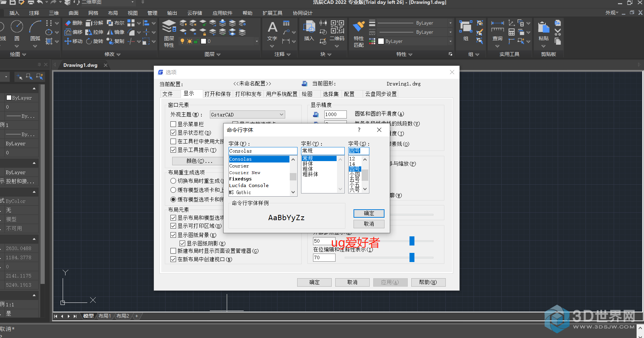Toggle 显示工具提示 checkbox

click(173, 150)
